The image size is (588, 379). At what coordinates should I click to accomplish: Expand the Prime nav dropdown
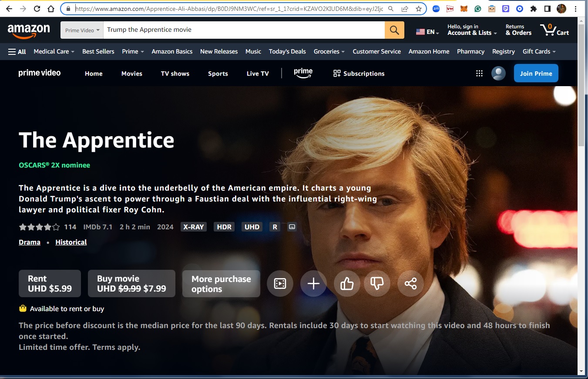tap(133, 51)
